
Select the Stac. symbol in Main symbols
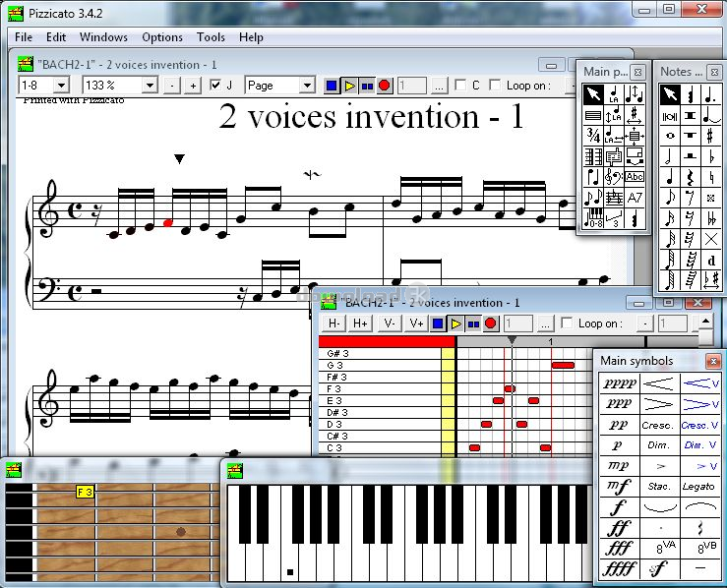pos(659,486)
